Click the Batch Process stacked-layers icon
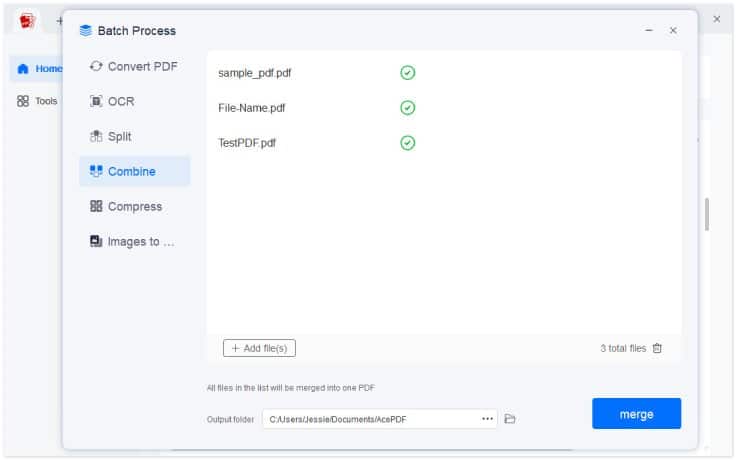This screenshot has height=460, width=736. tap(86, 31)
